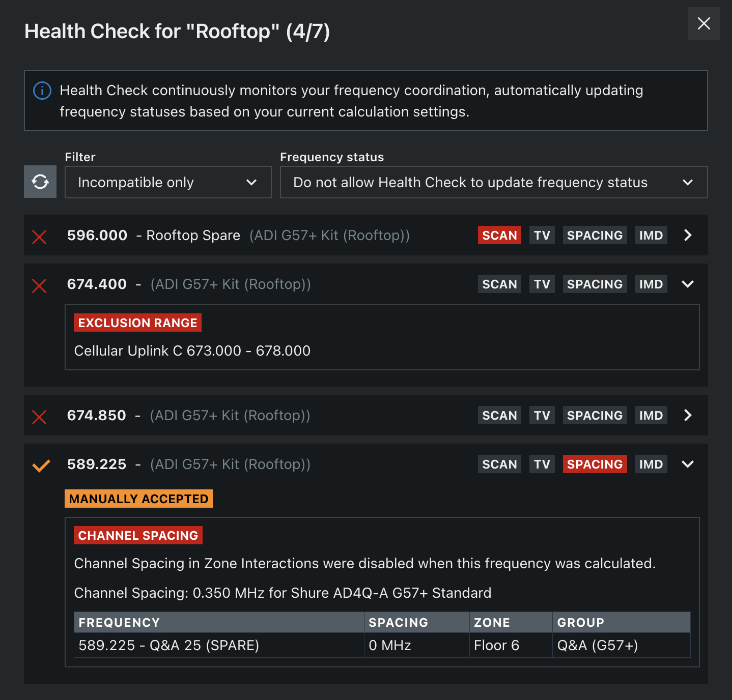This screenshot has width=732, height=700.
Task: Close the Health Check dialog
Action: coord(703,23)
